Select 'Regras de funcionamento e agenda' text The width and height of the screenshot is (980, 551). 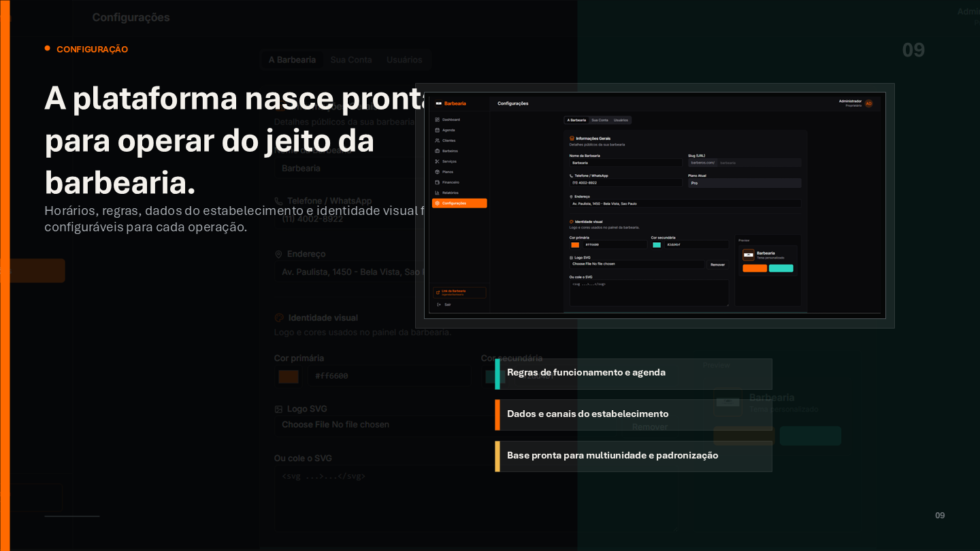click(586, 373)
